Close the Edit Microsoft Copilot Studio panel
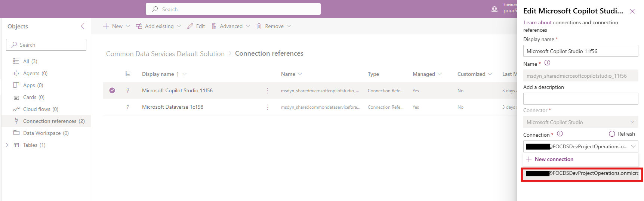 [632, 11]
